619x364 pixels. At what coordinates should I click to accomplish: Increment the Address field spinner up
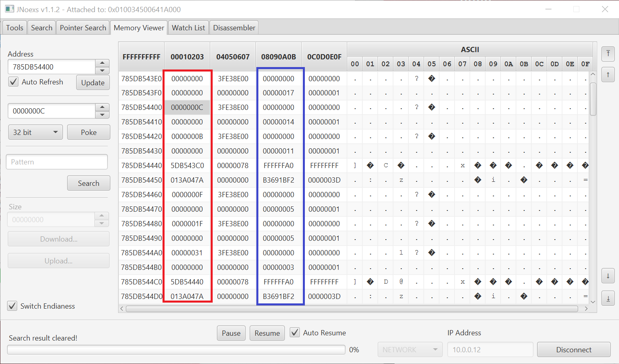102,63
